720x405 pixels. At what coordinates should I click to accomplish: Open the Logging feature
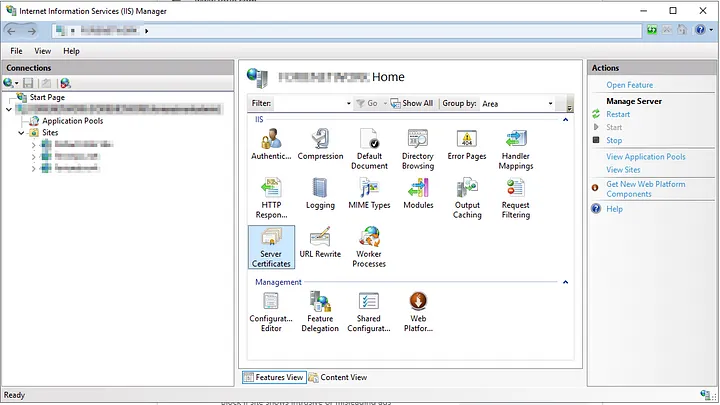(x=320, y=194)
